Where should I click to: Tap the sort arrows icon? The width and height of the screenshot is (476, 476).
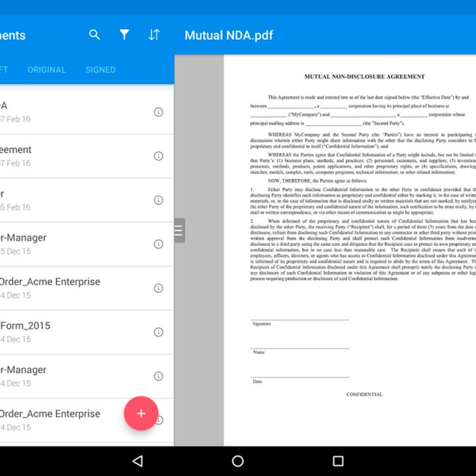[x=154, y=34]
